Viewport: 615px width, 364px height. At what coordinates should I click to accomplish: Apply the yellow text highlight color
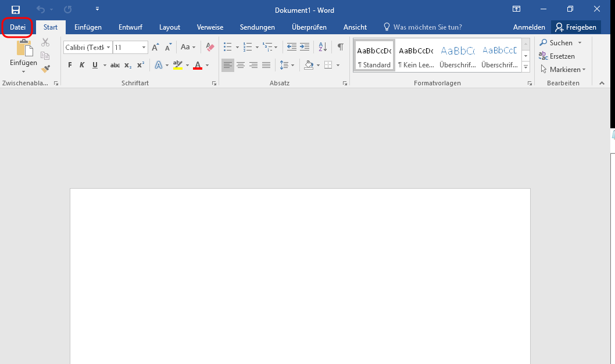pyautogui.click(x=178, y=65)
